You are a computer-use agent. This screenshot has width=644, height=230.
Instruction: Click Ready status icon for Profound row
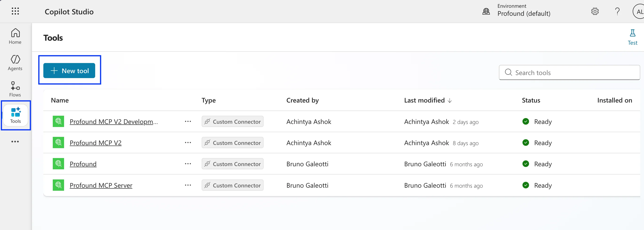[526, 164]
